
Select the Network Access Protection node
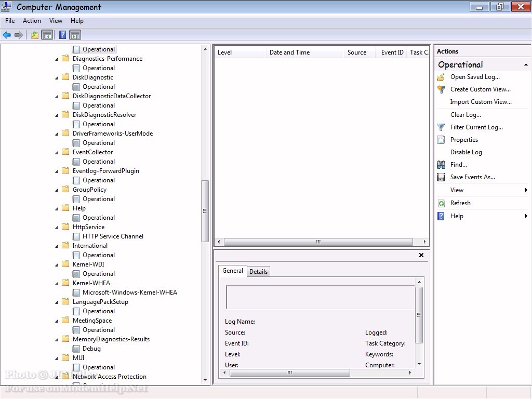click(x=109, y=377)
